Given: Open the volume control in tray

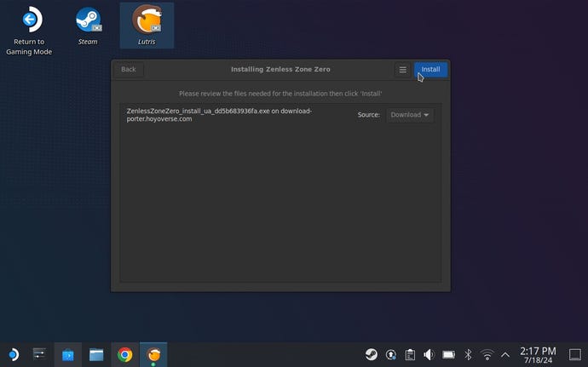Looking at the screenshot, I should (x=429, y=354).
